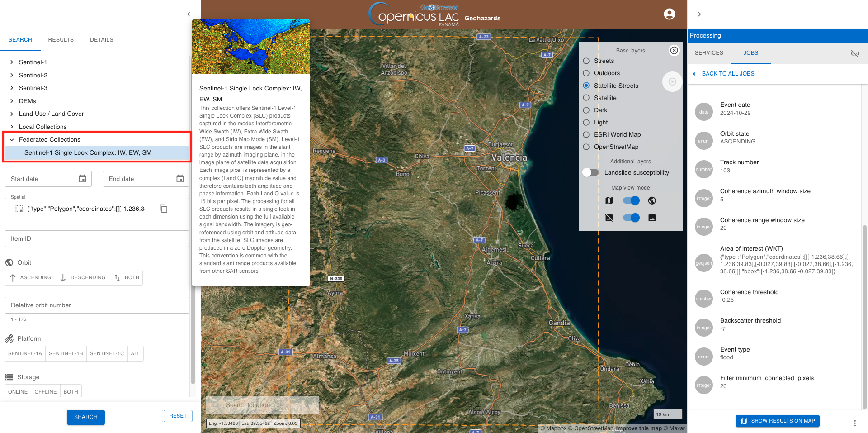Open the user account profile icon

pyautogui.click(x=669, y=14)
